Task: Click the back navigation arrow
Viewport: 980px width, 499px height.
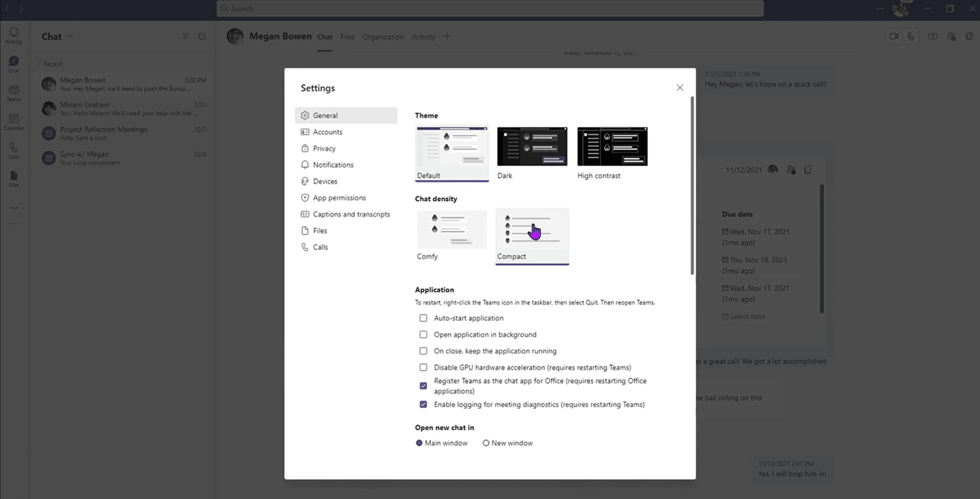Action: (7, 8)
